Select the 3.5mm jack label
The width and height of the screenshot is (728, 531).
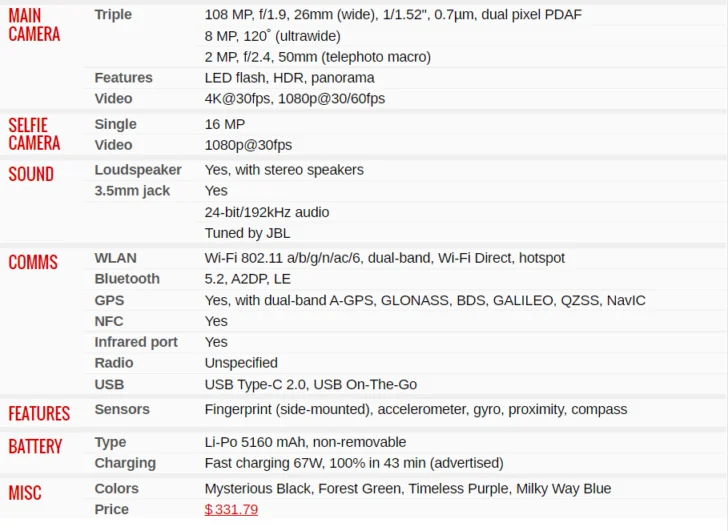[132, 191]
